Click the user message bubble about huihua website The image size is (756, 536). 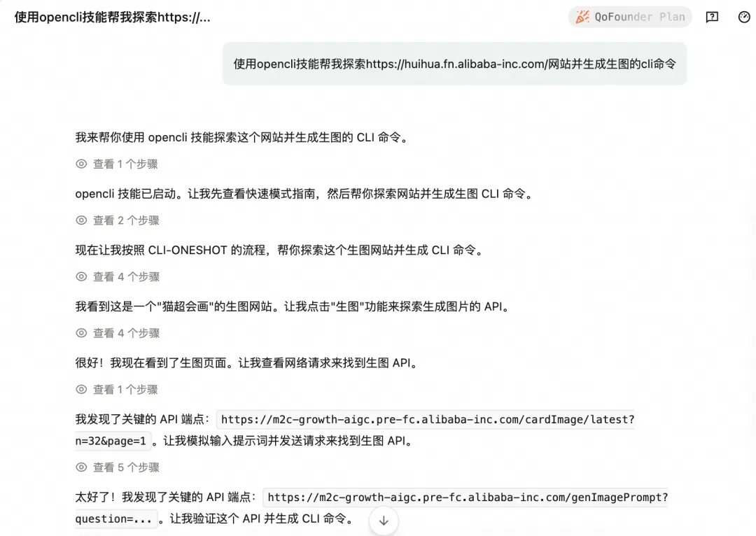[x=455, y=64]
